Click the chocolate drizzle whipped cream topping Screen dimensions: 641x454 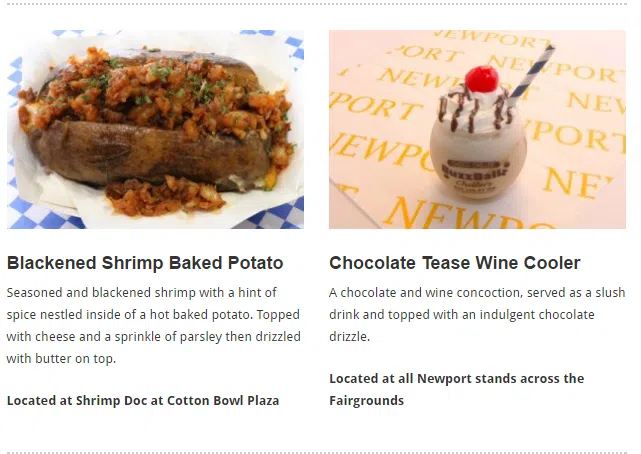[476, 108]
